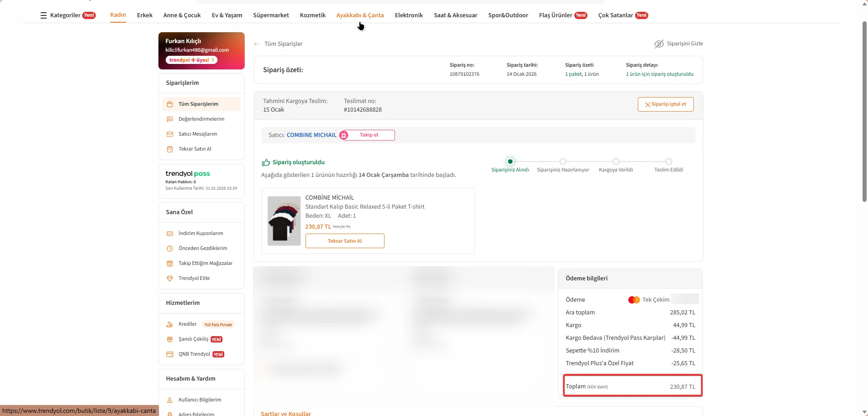This screenshot has width=868, height=416.
Task: Open the COMBINE MICHAIL seller link
Action: coord(311,135)
